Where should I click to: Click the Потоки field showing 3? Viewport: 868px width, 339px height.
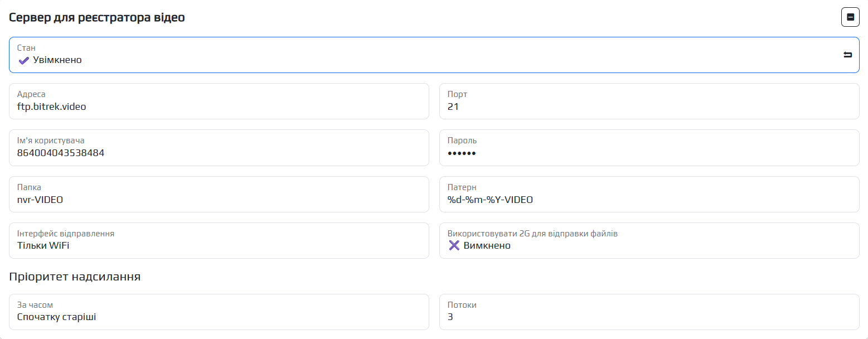(x=649, y=317)
